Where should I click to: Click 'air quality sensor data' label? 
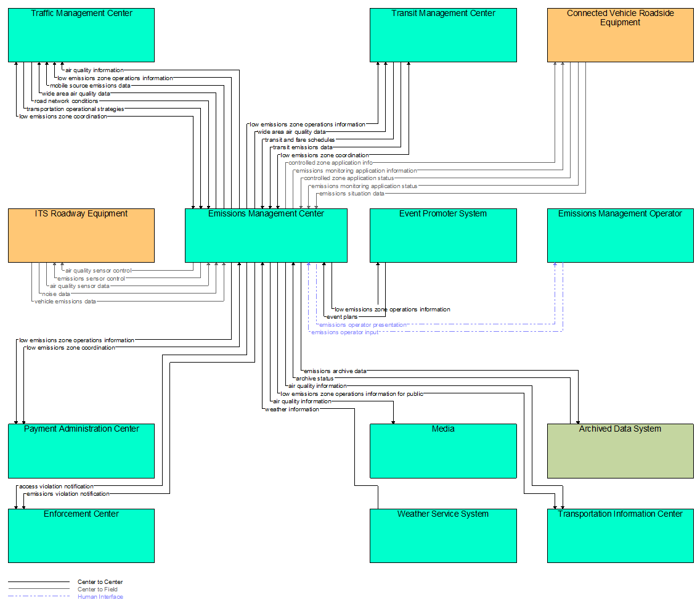(x=79, y=286)
